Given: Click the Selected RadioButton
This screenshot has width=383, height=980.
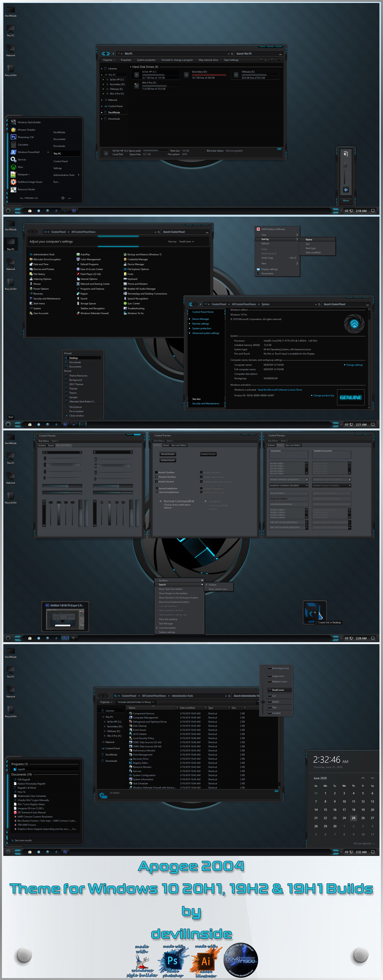Looking at the screenshot, I should point(167,492).
